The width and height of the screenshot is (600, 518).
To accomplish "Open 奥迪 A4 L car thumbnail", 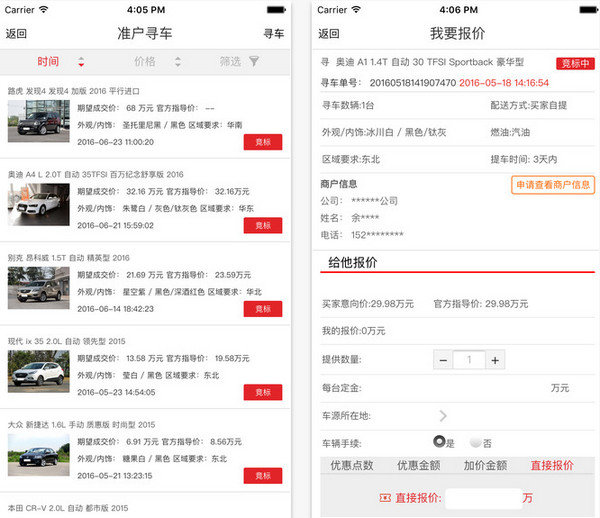I will (39, 204).
